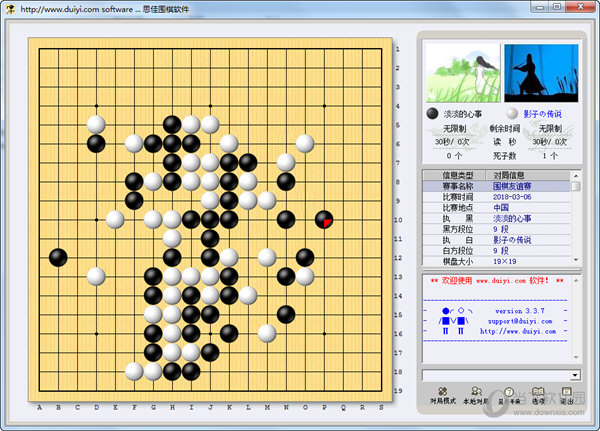Screen dimensions: 600x431
Task: Select the 白方段位 9 段 row
Action: [x=497, y=251]
